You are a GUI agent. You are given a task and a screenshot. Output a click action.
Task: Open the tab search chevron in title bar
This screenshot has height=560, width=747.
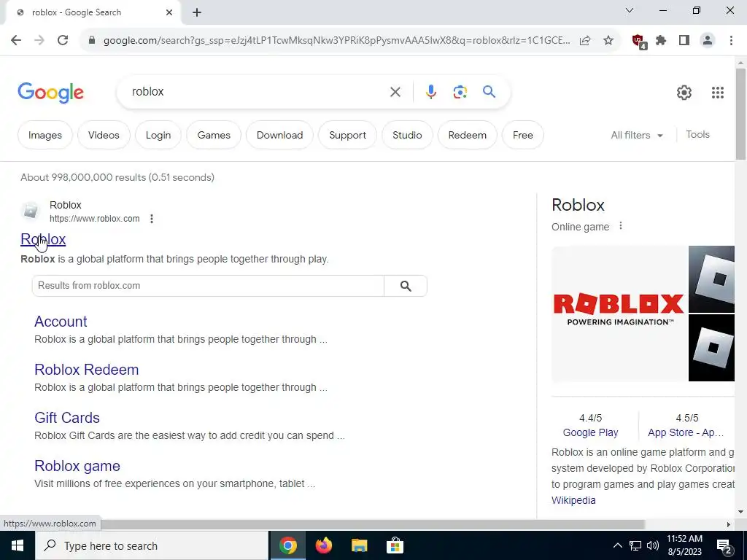[630, 10]
